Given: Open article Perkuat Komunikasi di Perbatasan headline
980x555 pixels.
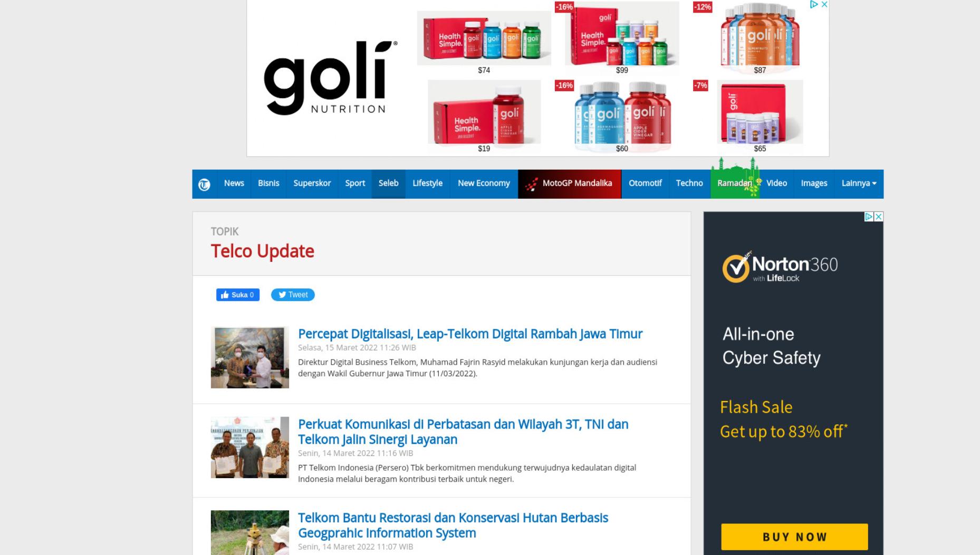Looking at the screenshot, I should (463, 432).
